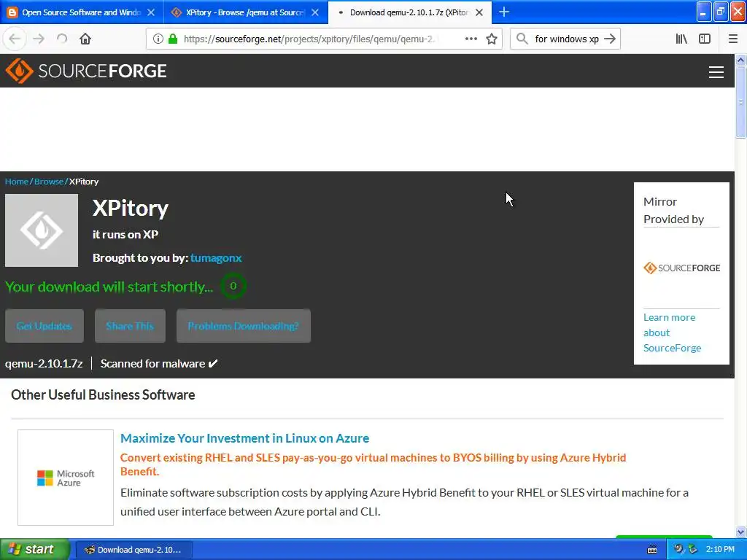Click the SourceForge mirror logo

click(x=682, y=268)
